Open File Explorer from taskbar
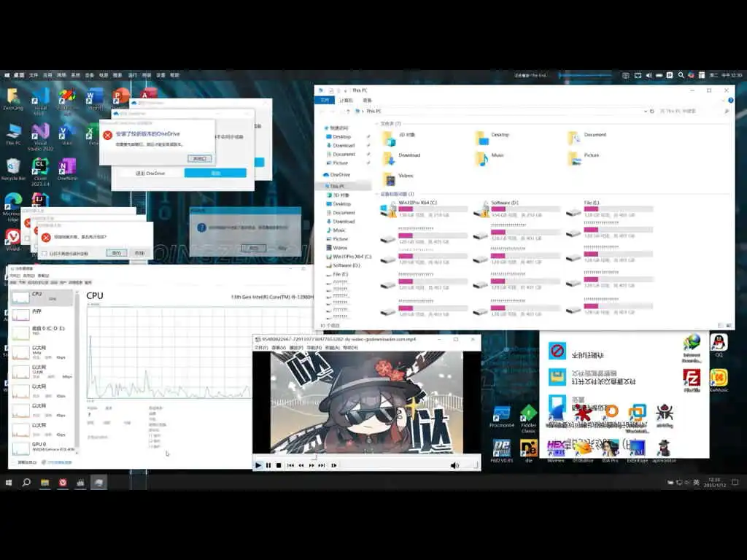This screenshot has width=747, height=560. (x=44, y=483)
